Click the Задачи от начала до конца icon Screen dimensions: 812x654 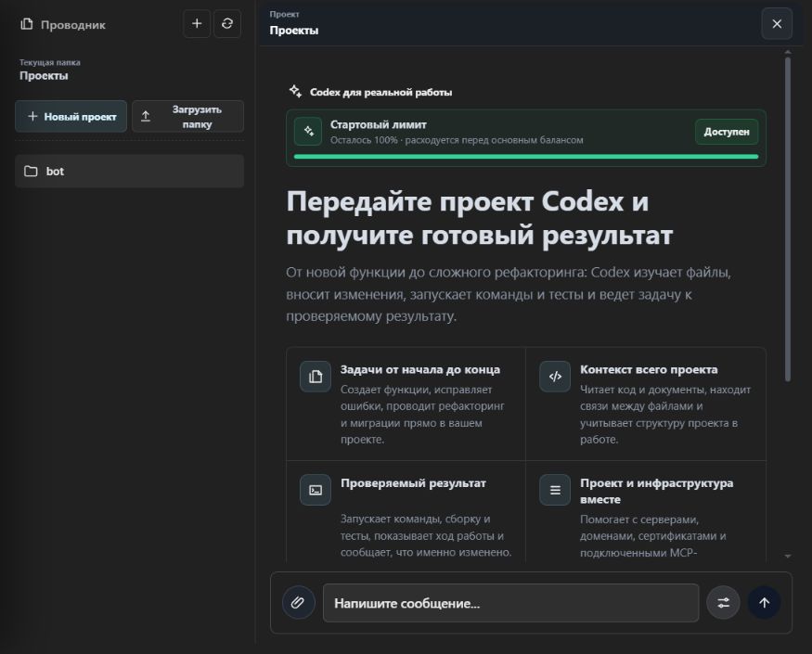click(x=316, y=377)
